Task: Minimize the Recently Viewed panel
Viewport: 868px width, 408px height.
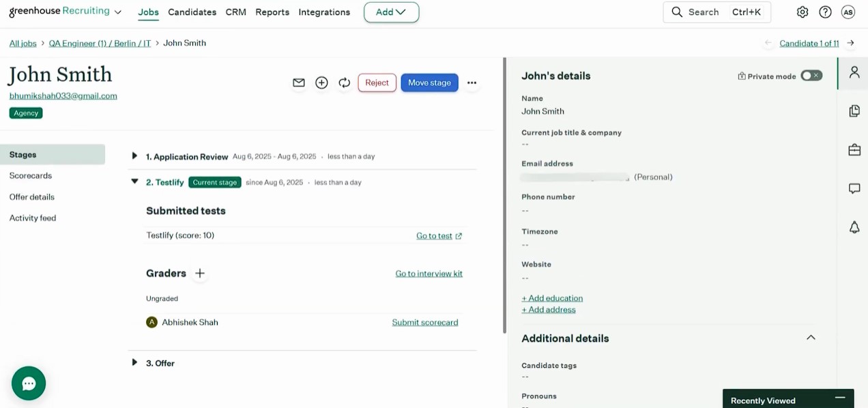Action: pos(840,398)
